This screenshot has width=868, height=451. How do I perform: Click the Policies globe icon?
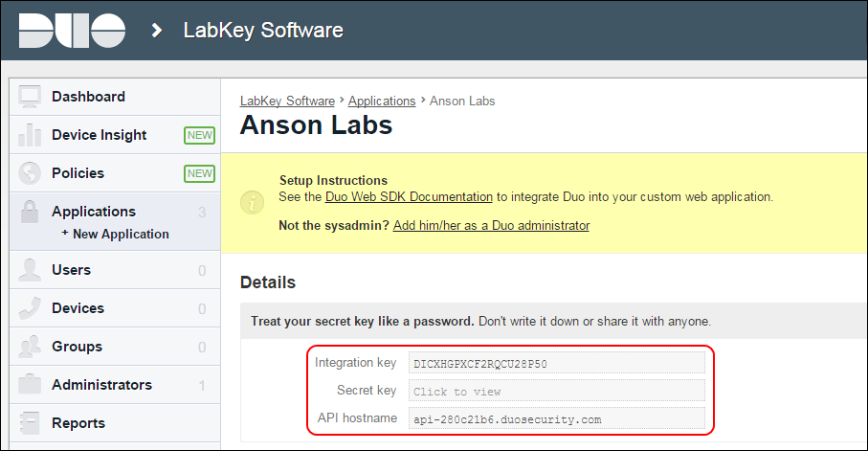(x=30, y=173)
